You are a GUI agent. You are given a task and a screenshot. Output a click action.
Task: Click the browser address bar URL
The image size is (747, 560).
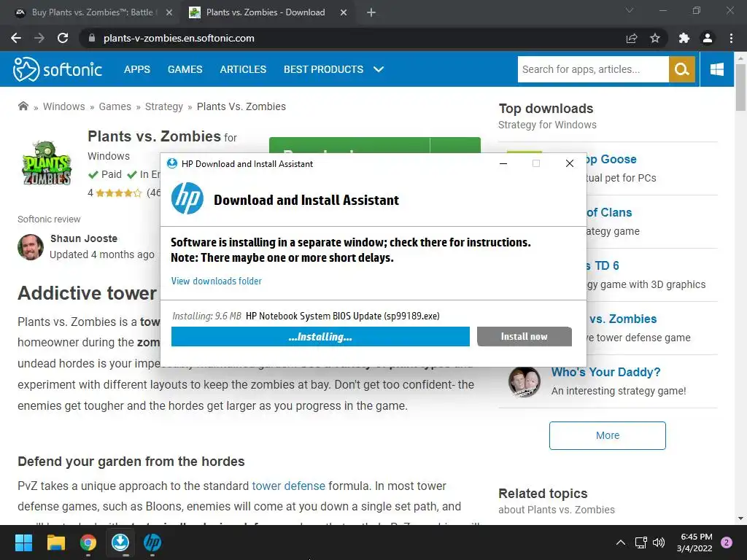179,38
